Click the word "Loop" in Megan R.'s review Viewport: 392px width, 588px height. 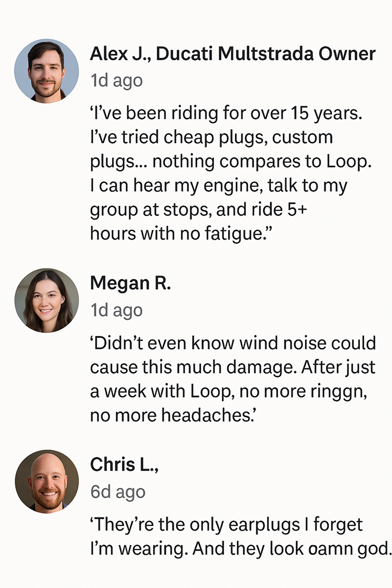[x=209, y=392]
